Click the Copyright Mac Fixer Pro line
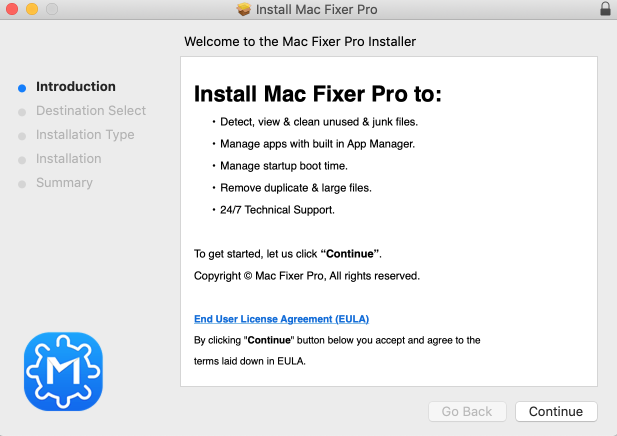 point(307,276)
